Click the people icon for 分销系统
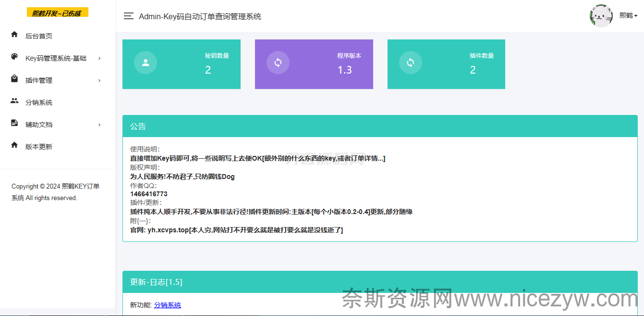 tap(14, 101)
